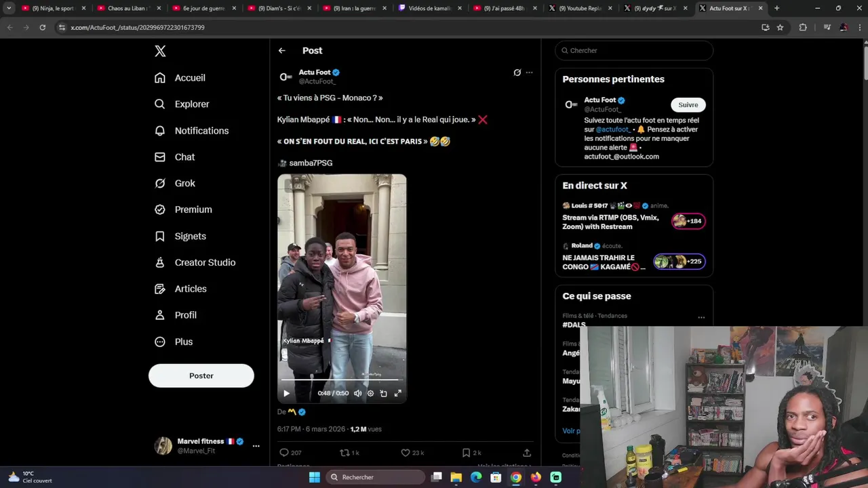Open the 1,2 M vues count
Screen dimensions: 868x488
[366, 429]
